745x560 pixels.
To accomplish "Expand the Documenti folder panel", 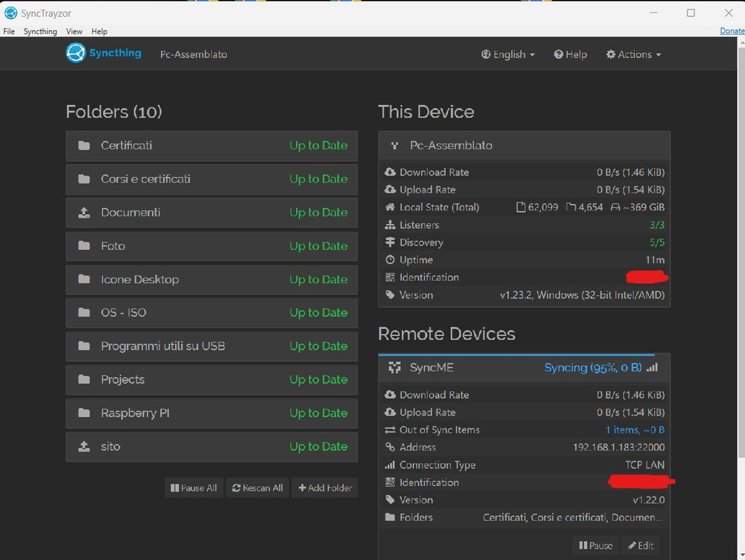I will [212, 212].
